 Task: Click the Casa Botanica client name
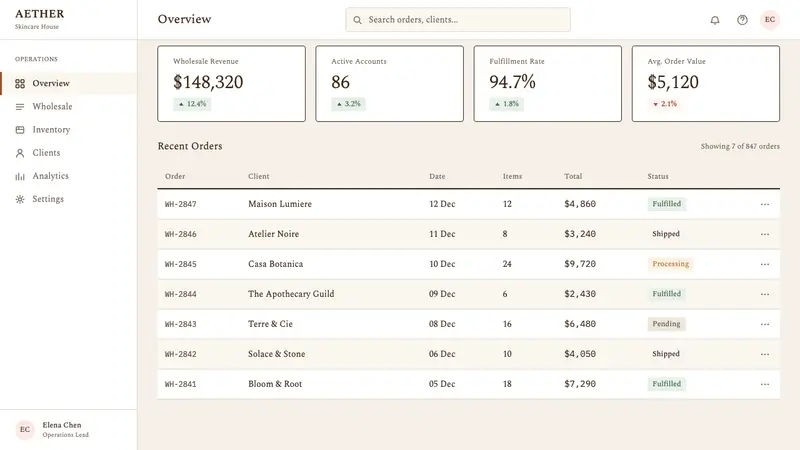coord(276,264)
